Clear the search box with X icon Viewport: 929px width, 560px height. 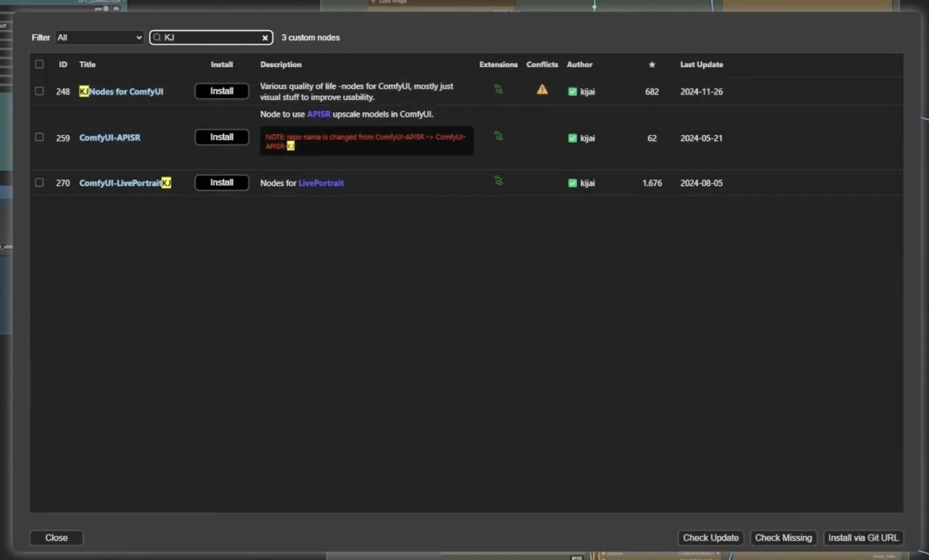pyautogui.click(x=265, y=38)
